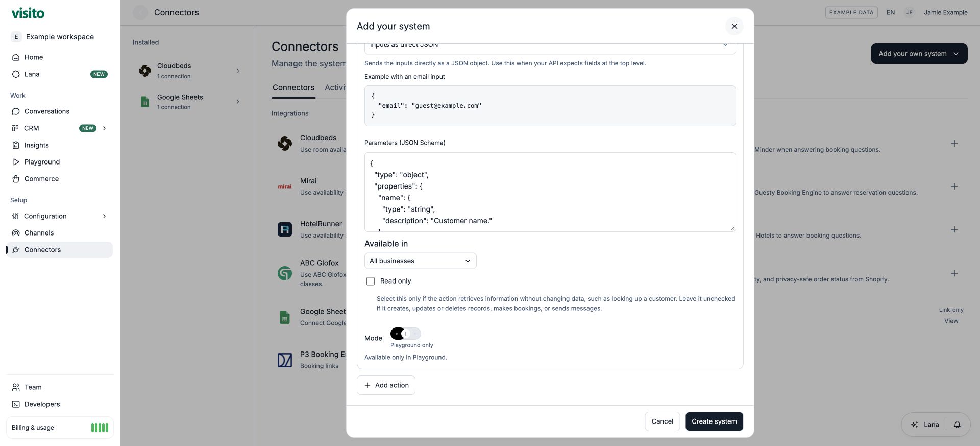The width and height of the screenshot is (980, 446).
Task: Check the Read only checkbox
Action: 371,281
